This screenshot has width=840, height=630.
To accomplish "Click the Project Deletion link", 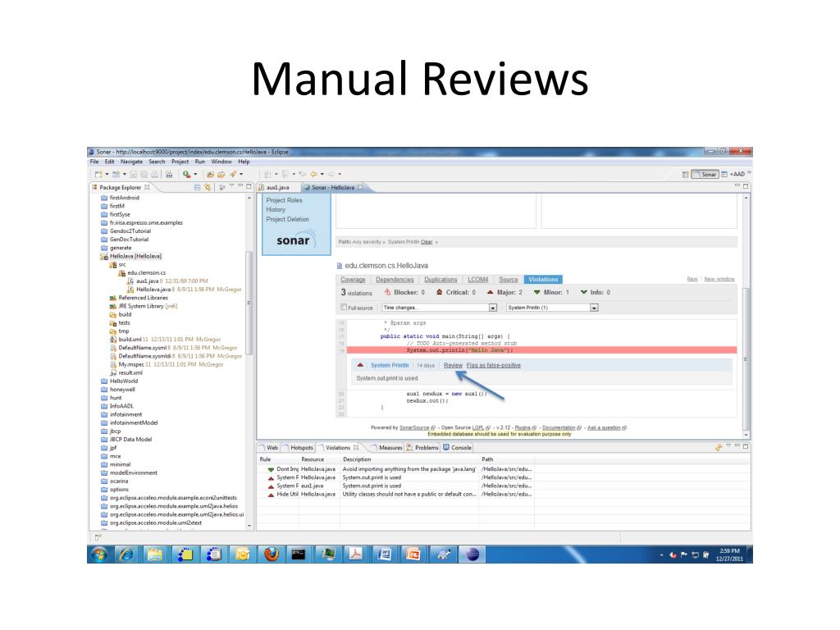I will pyautogui.click(x=288, y=220).
